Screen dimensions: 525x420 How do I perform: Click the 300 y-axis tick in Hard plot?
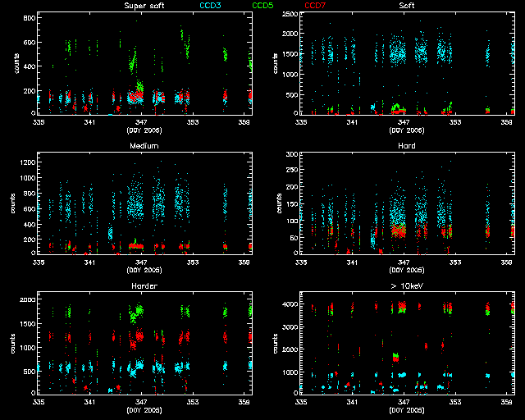[290, 155]
